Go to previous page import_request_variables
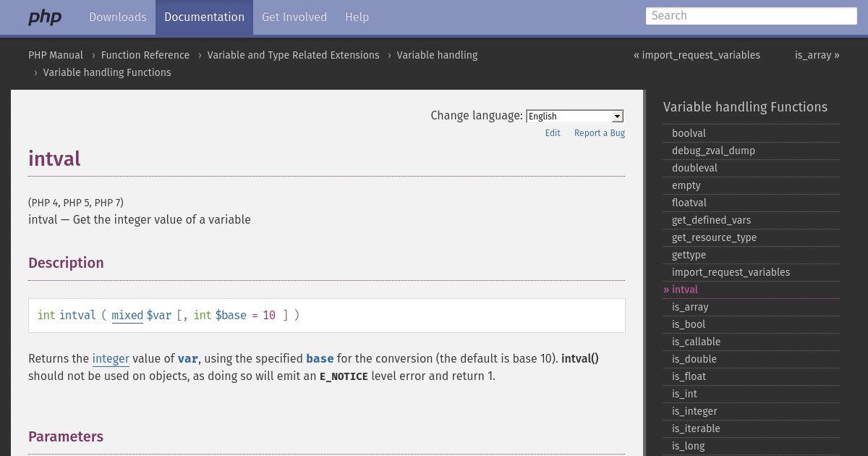Screen dimensions: 868x456 [x=697, y=55]
